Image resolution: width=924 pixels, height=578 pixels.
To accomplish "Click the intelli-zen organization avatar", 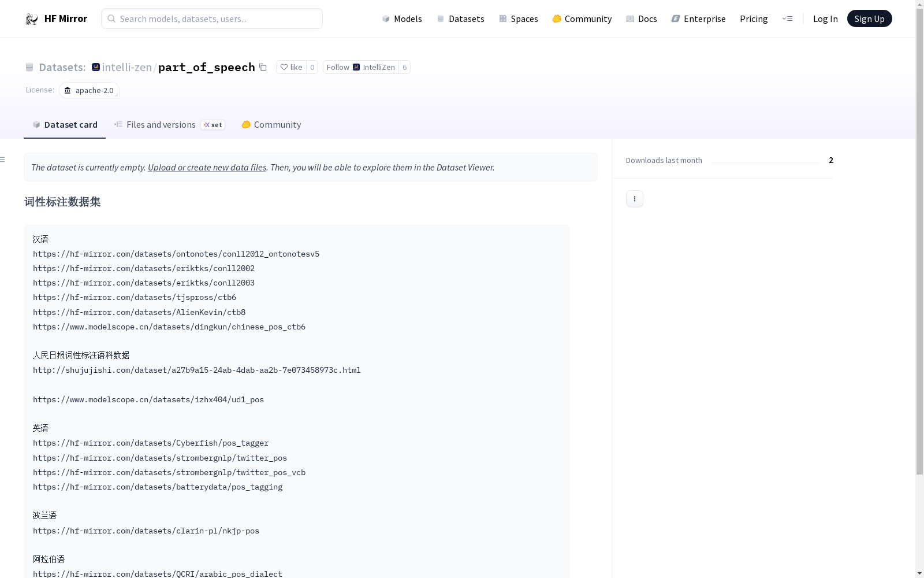I will pyautogui.click(x=96, y=67).
